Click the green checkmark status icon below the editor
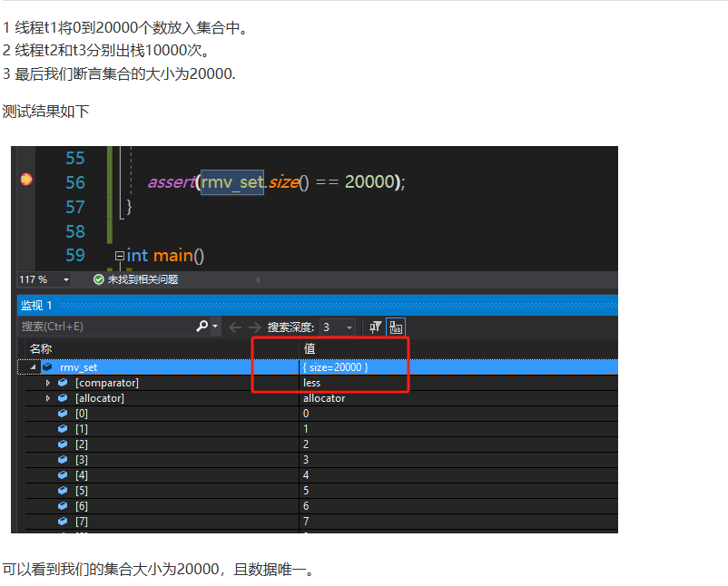This screenshot has width=728, height=586. (x=98, y=281)
